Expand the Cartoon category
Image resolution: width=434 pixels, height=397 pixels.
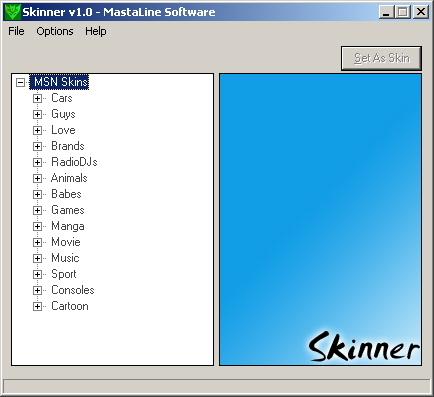pos(37,306)
